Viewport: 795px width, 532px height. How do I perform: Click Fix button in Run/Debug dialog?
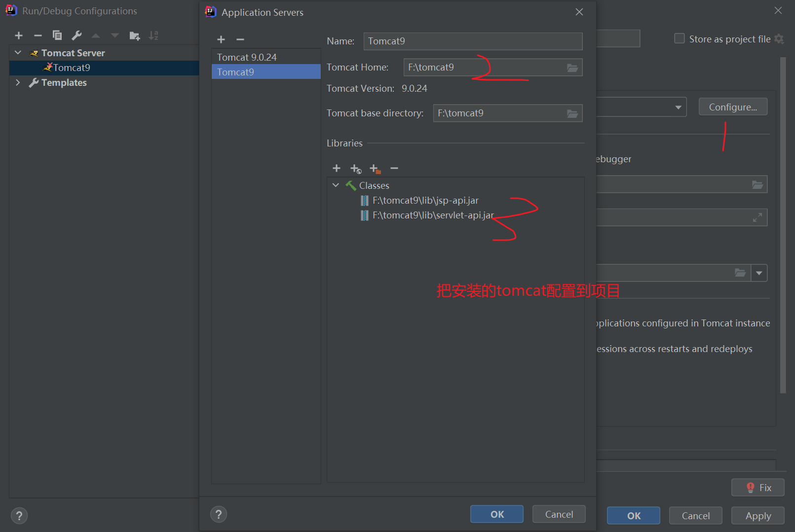click(758, 488)
